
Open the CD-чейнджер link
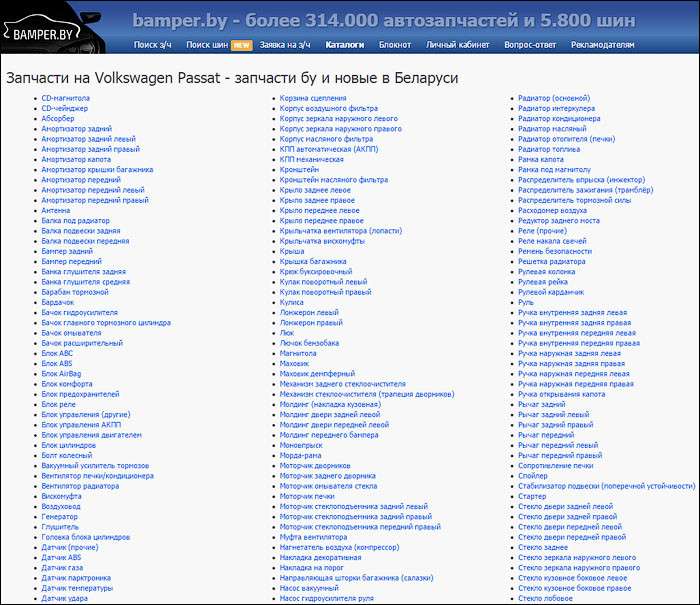64,108
